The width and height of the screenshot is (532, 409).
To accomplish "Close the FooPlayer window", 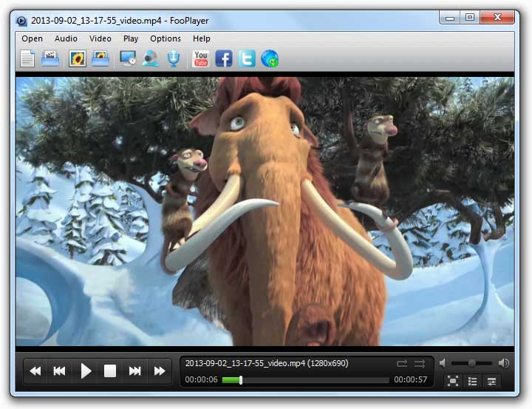I will (497, 18).
